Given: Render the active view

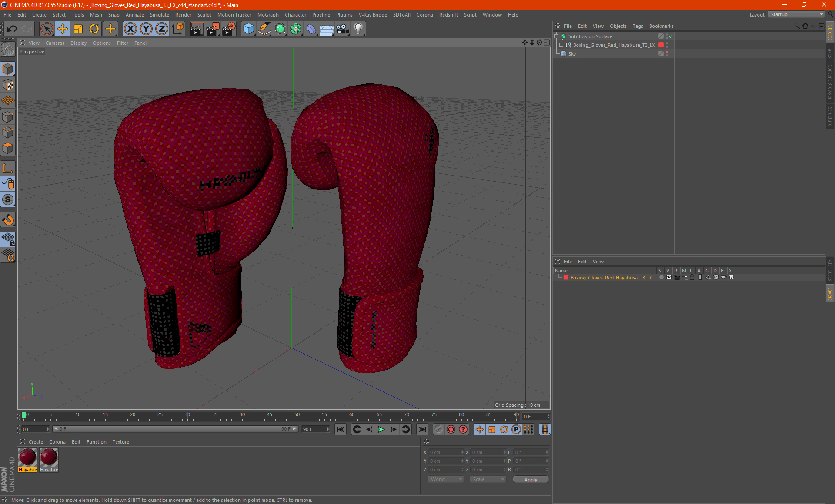Looking at the screenshot, I should pos(197,29).
